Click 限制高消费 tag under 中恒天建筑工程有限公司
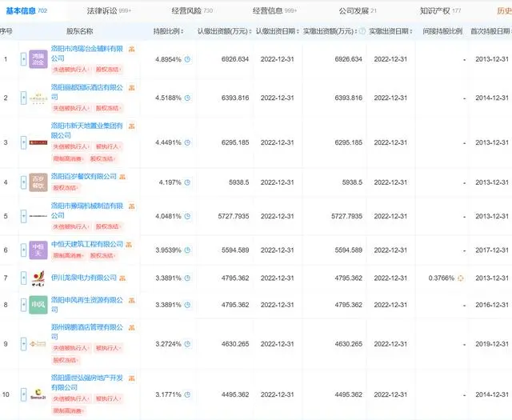Viewport: 512px width, 420px height. click(68, 256)
